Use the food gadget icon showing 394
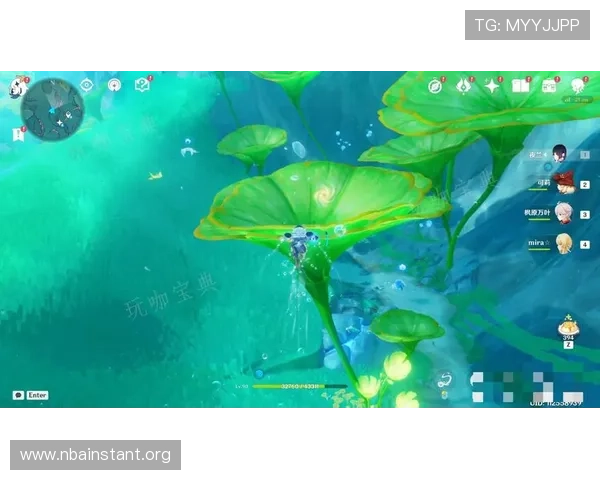The image size is (600, 480). click(x=568, y=326)
